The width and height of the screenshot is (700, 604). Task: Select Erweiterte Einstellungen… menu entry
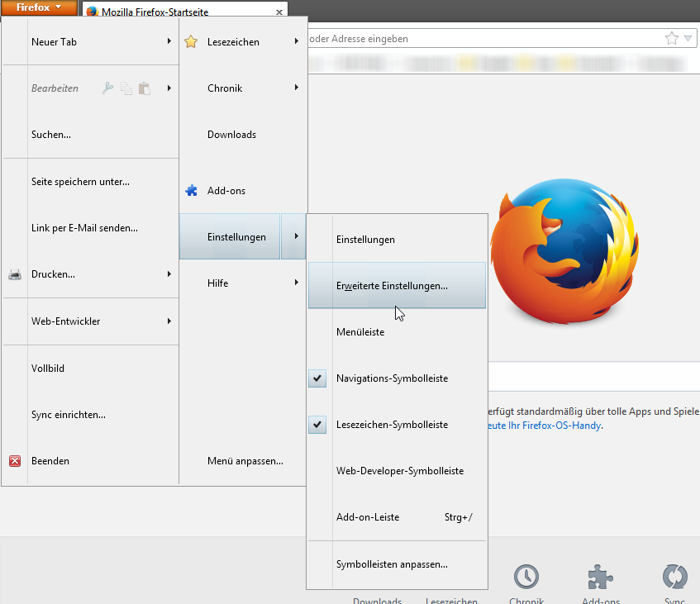[392, 286]
